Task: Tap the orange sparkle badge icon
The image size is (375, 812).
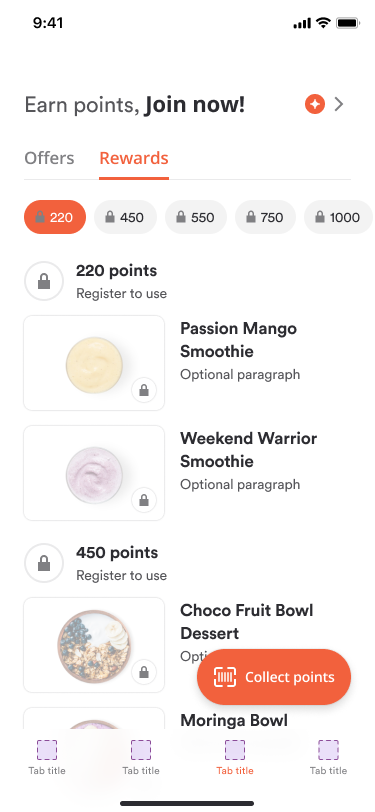Action: 314,105
